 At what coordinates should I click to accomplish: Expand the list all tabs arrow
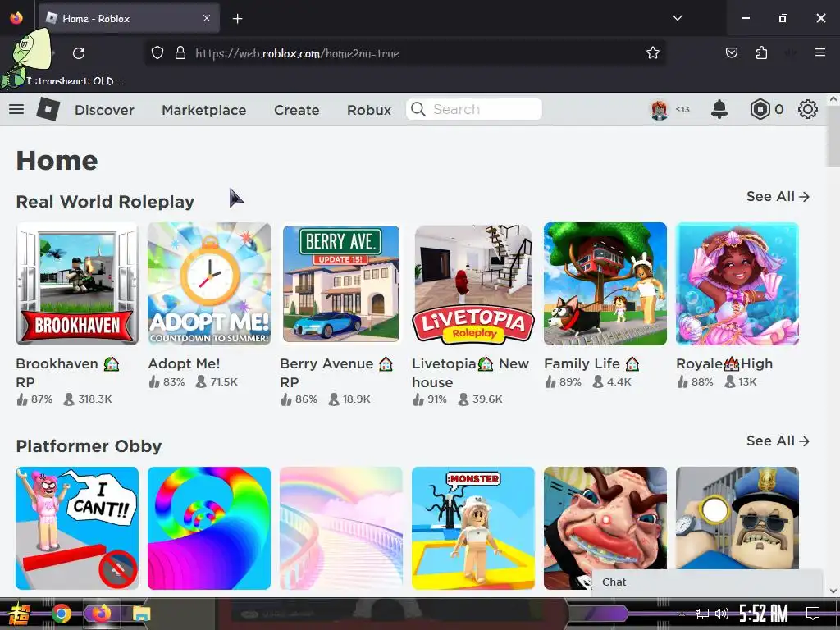[677, 18]
